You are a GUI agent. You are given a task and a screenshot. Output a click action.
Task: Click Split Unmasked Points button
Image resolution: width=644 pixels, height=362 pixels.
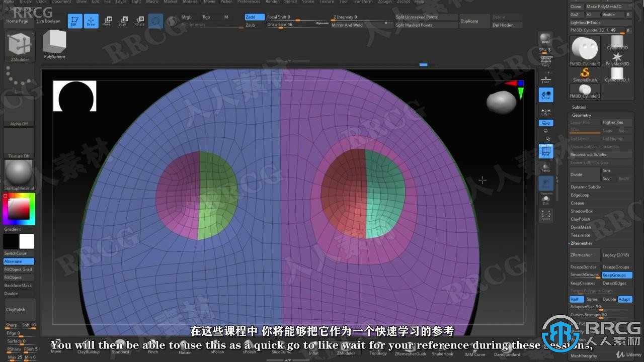click(x=426, y=17)
